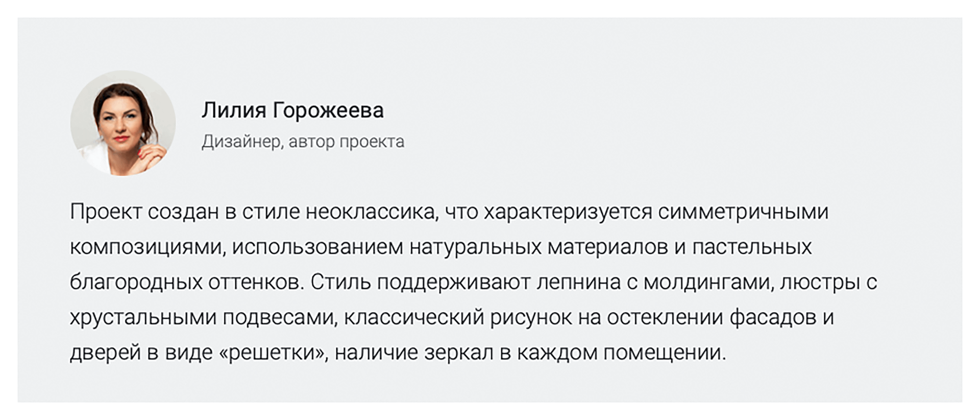Click the word композициями in the second line
The height and width of the screenshot is (420, 980).
148,247
